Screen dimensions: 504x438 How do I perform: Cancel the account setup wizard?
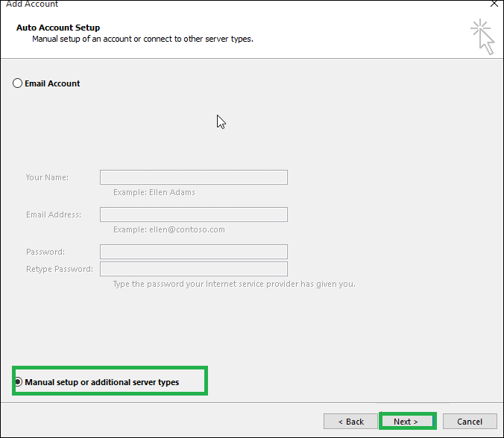point(470,422)
